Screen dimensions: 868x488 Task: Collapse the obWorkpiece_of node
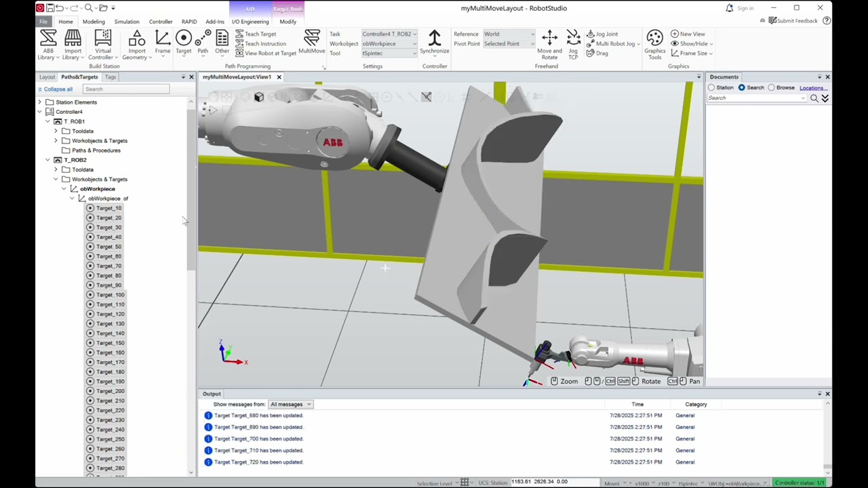click(72, 199)
